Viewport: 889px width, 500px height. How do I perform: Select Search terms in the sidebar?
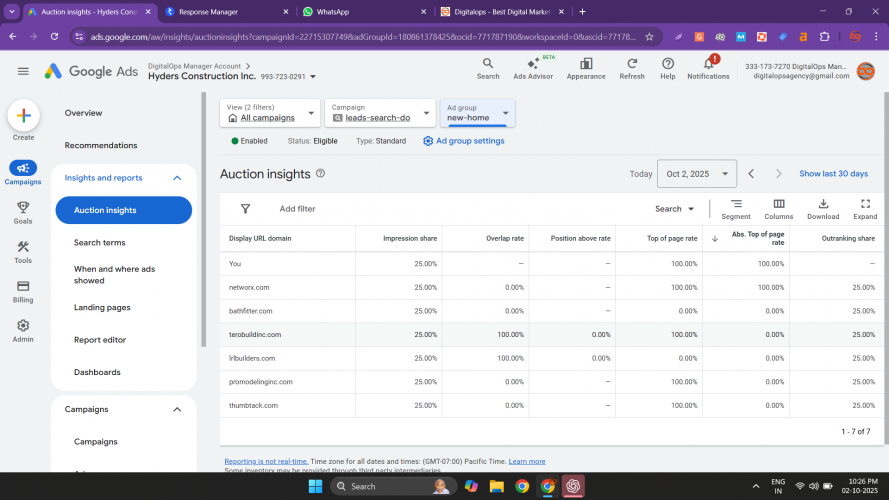99,243
